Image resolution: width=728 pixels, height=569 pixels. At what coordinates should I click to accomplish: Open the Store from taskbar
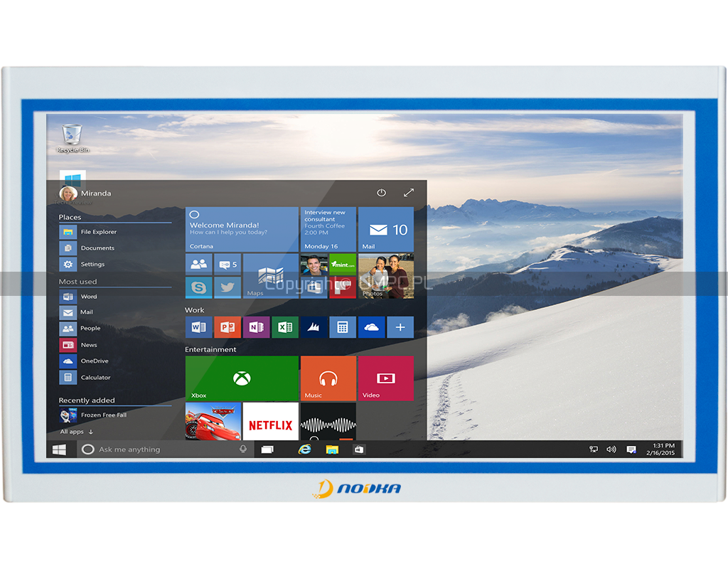point(359,450)
